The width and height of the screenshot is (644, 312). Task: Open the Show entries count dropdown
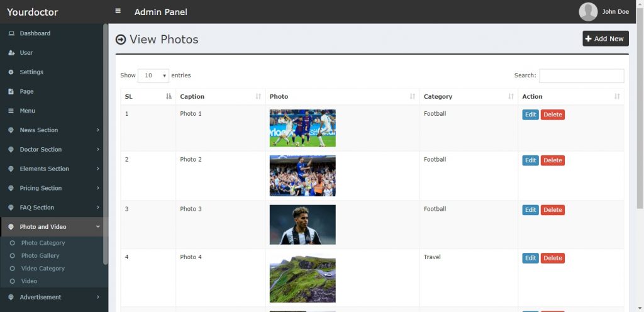click(x=153, y=75)
